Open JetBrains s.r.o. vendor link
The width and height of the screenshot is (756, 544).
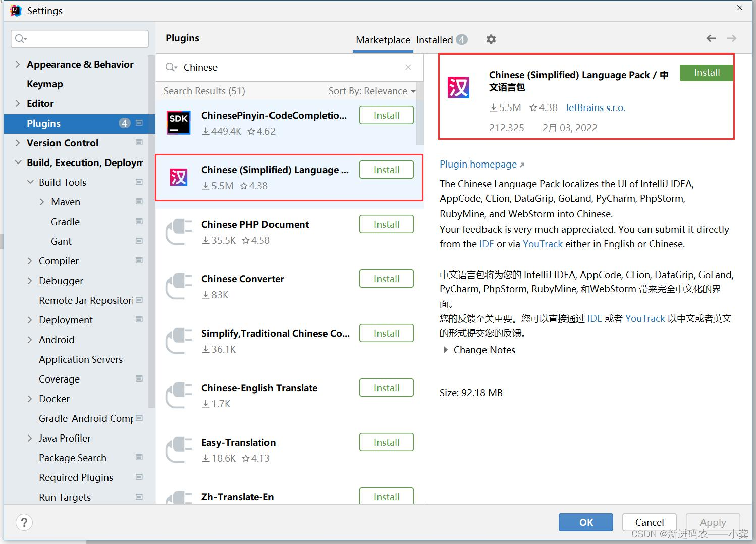595,107
